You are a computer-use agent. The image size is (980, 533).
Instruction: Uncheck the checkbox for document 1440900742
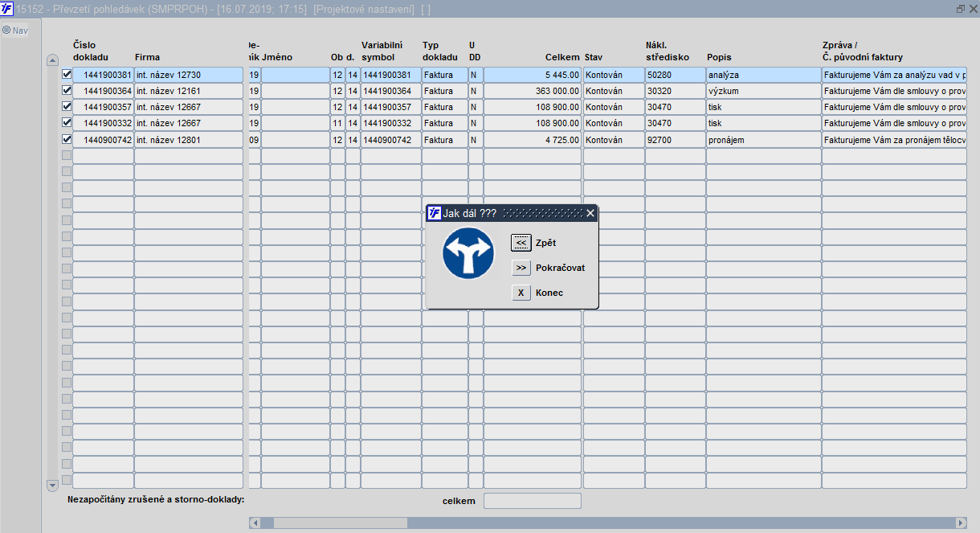[x=67, y=139]
